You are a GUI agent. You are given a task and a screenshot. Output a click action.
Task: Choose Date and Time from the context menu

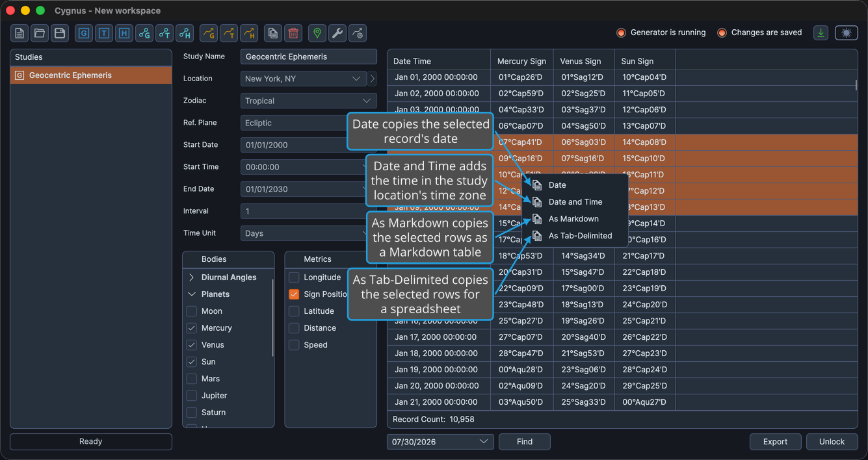pos(575,202)
